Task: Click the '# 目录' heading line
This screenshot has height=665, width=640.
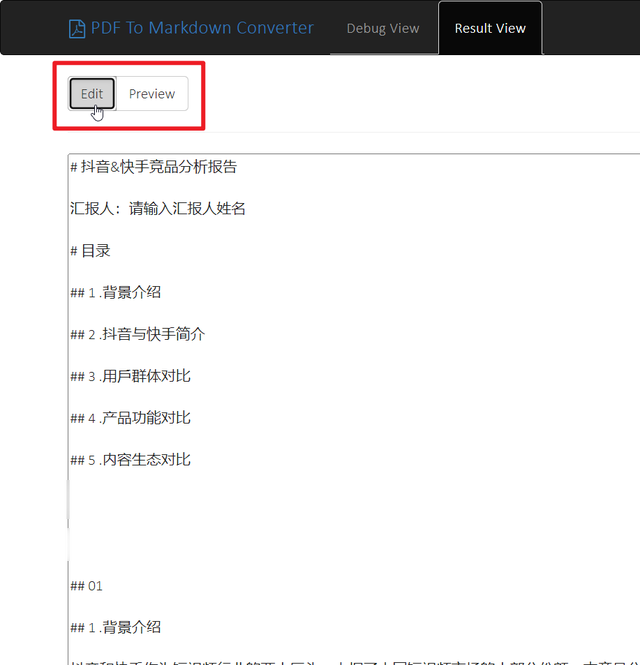Action: [90, 251]
